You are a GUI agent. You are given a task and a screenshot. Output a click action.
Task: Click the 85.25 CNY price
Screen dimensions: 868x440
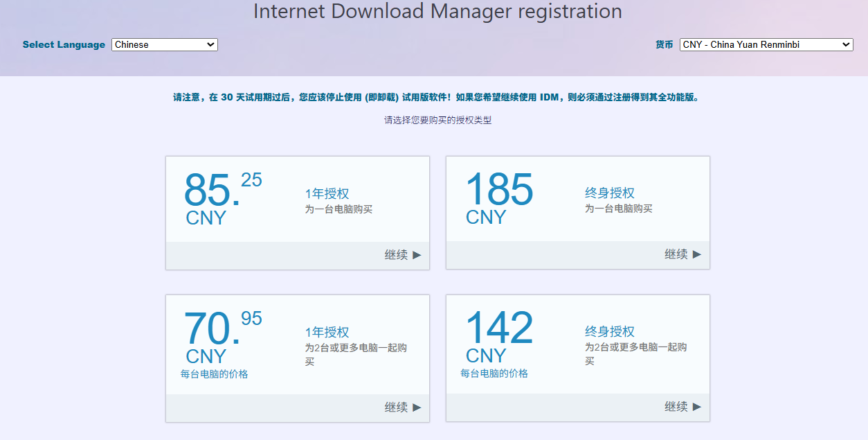[x=223, y=198]
